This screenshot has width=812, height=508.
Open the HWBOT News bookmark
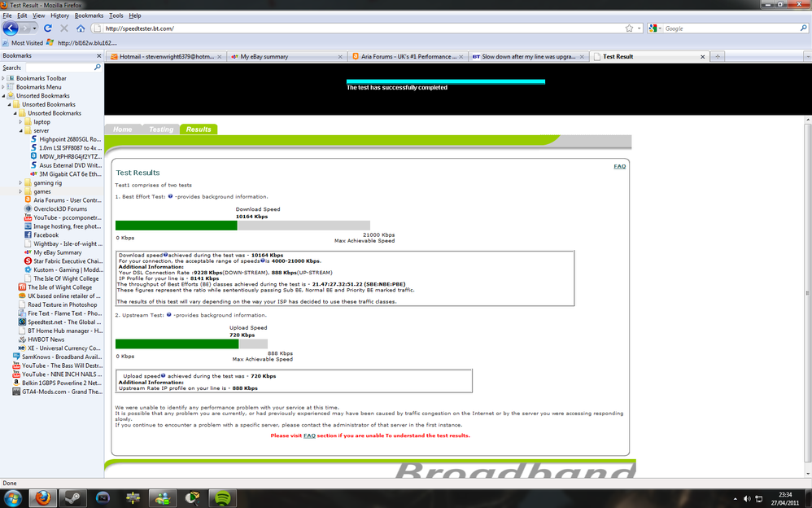(x=46, y=339)
